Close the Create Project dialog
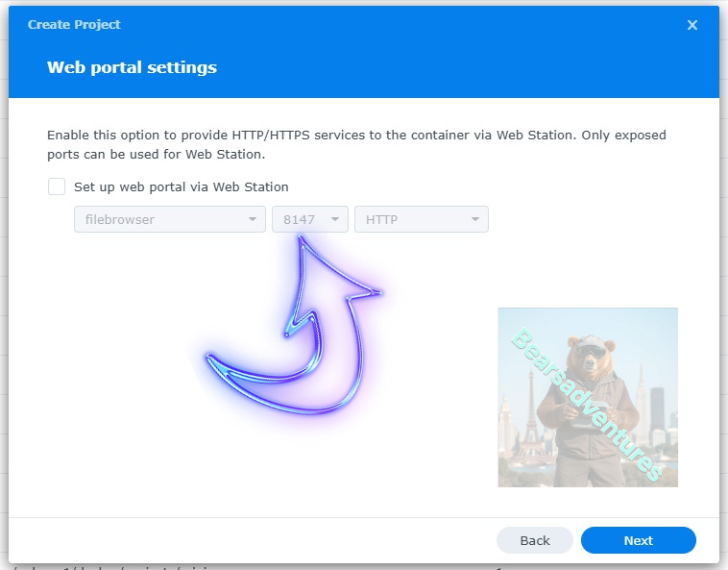 pyautogui.click(x=692, y=25)
